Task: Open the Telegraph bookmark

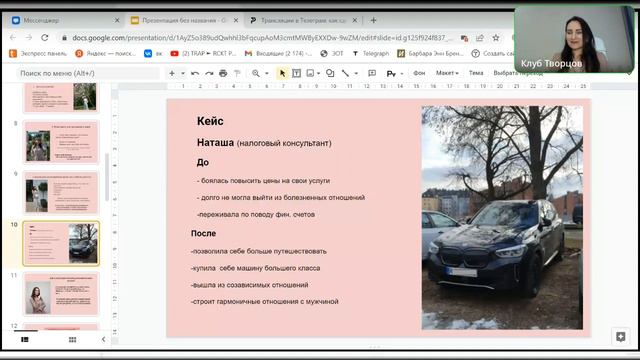Action: point(371,53)
